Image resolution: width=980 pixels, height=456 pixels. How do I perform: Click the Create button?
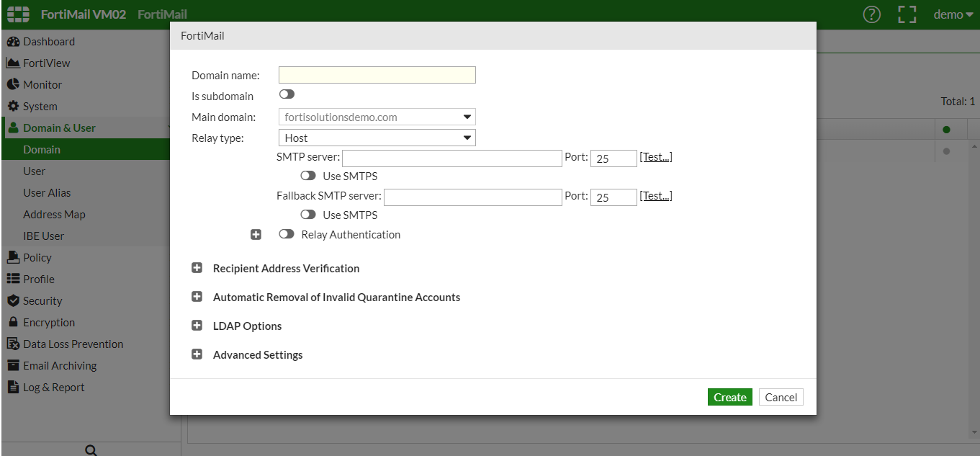729,397
